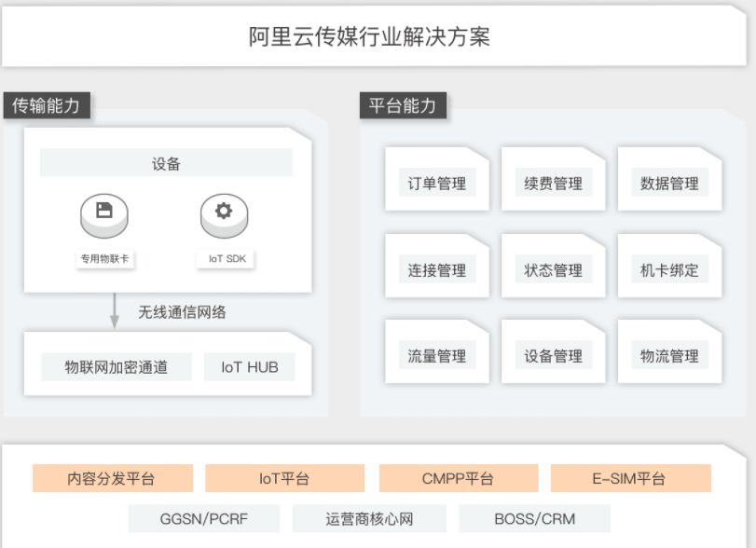Select the 专用物联卡 label
Screen dimensions: 756x548
(x=104, y=259)
